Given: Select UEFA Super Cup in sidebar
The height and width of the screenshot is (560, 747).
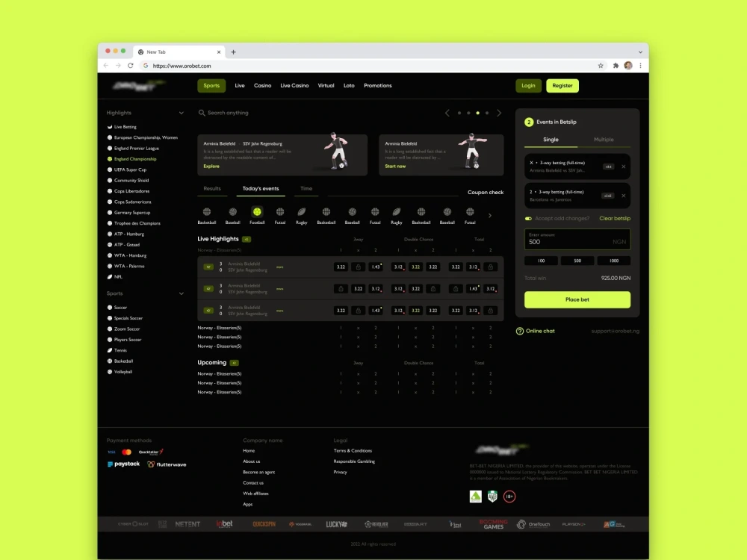Looking at the screenshot, I should coord(130,170).
